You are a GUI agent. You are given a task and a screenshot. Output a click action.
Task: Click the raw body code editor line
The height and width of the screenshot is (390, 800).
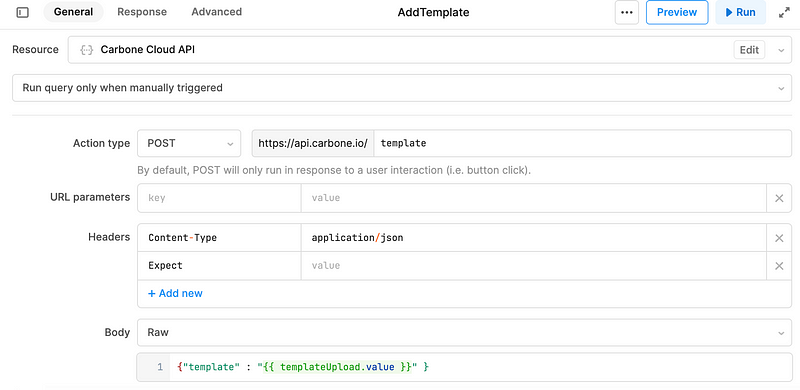[481, 367]
